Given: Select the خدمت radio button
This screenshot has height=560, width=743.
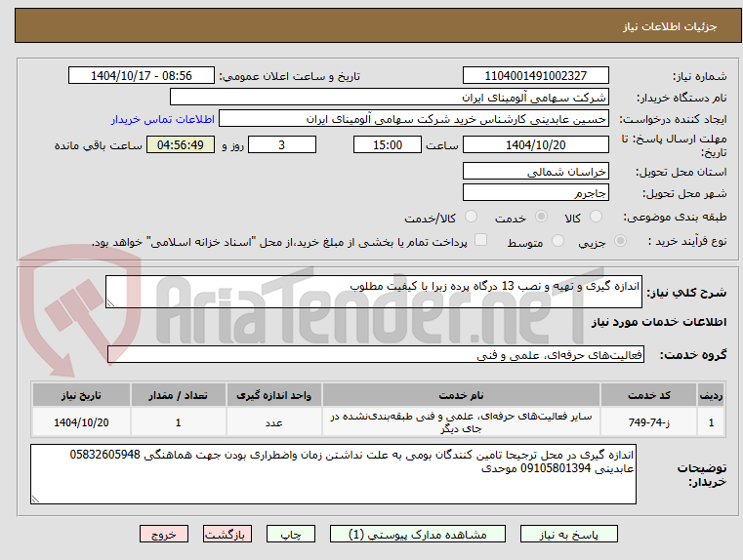Looking at the screenshot, I should 541,217.
